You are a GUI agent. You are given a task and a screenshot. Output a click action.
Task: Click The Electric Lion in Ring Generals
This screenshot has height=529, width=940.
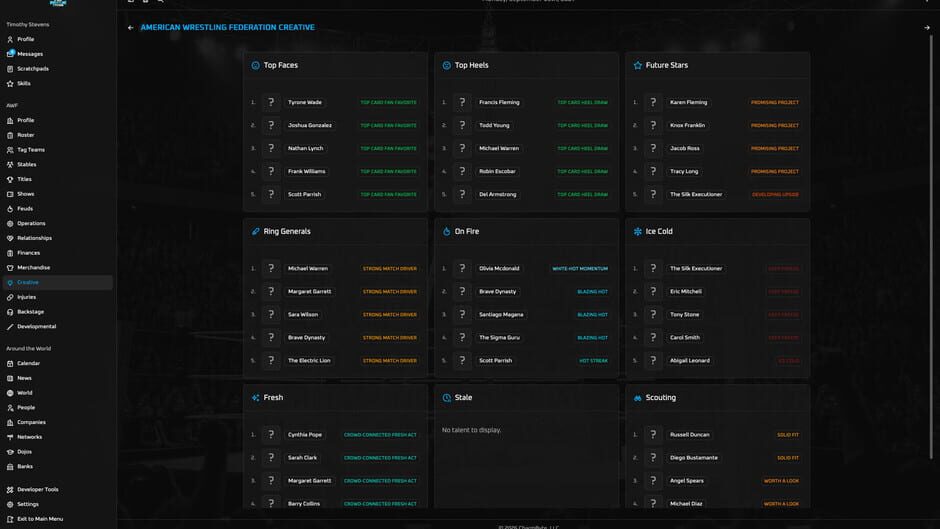(309, 360)
